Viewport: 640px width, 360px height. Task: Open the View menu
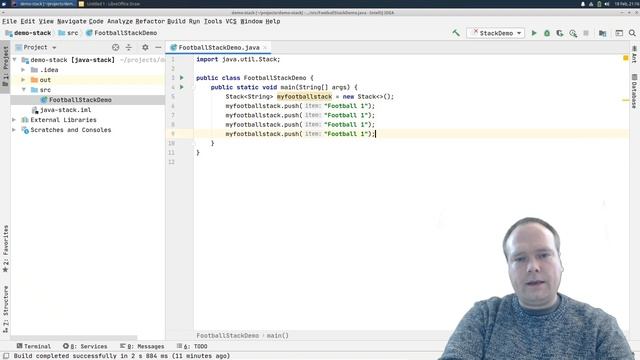(x=46, y=21)
